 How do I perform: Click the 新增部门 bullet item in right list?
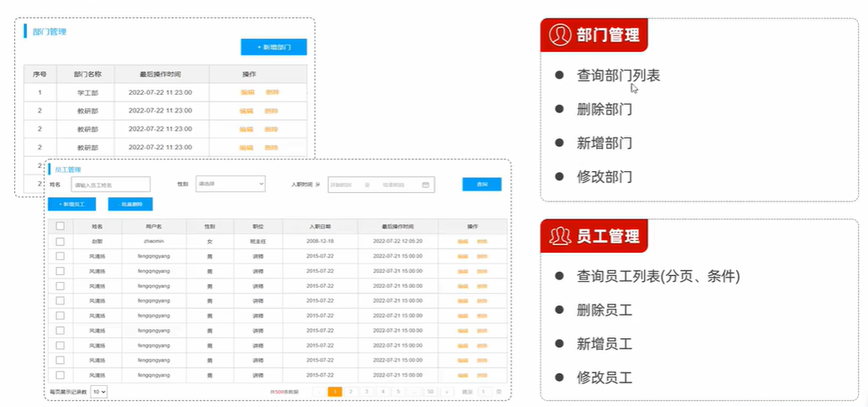tap(604, 143)
